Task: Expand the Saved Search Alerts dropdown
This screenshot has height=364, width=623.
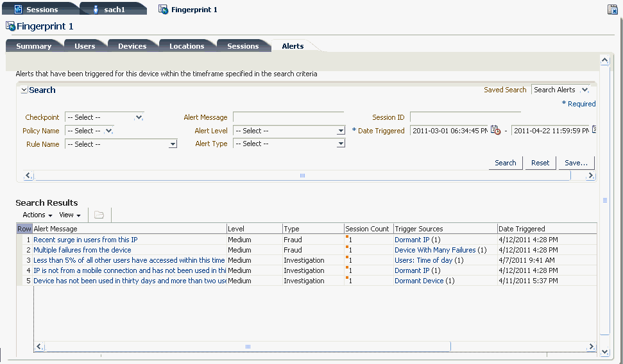Action: [x=585, y=90]
